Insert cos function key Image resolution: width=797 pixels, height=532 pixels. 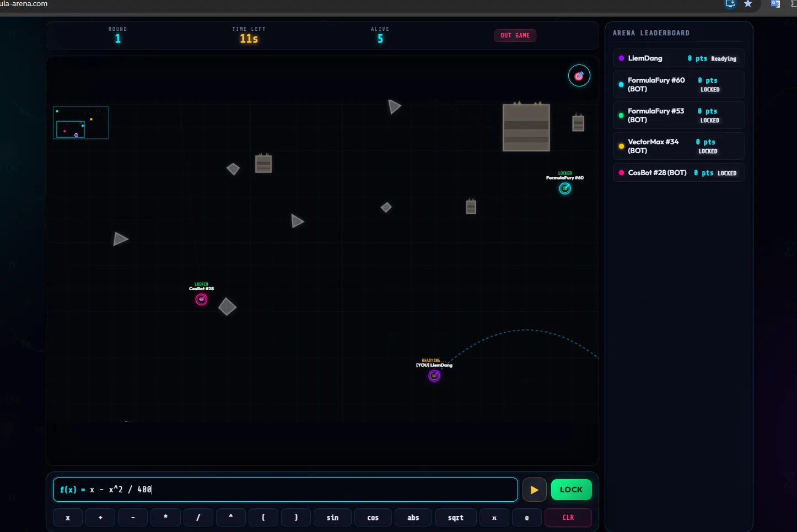pos(373,518)
